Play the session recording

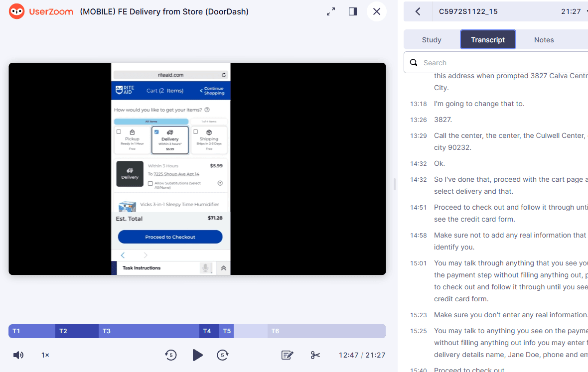coord(197,355)
